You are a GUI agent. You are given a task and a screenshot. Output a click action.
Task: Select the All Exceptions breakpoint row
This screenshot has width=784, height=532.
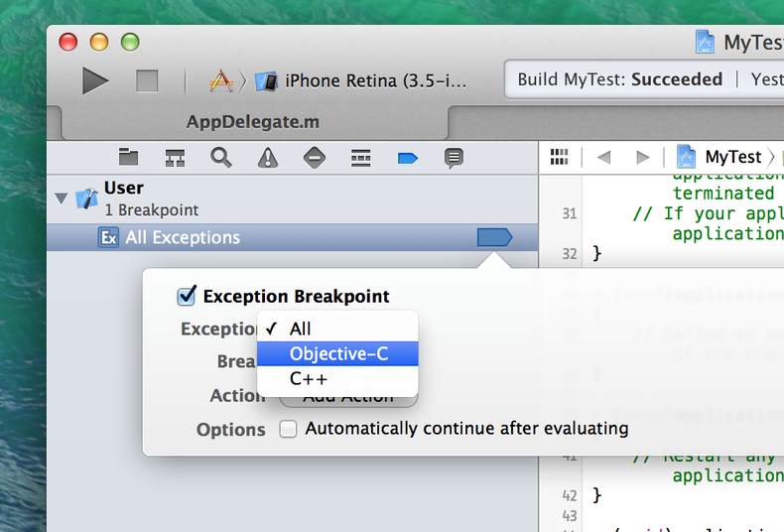click(x=293, y=237)
